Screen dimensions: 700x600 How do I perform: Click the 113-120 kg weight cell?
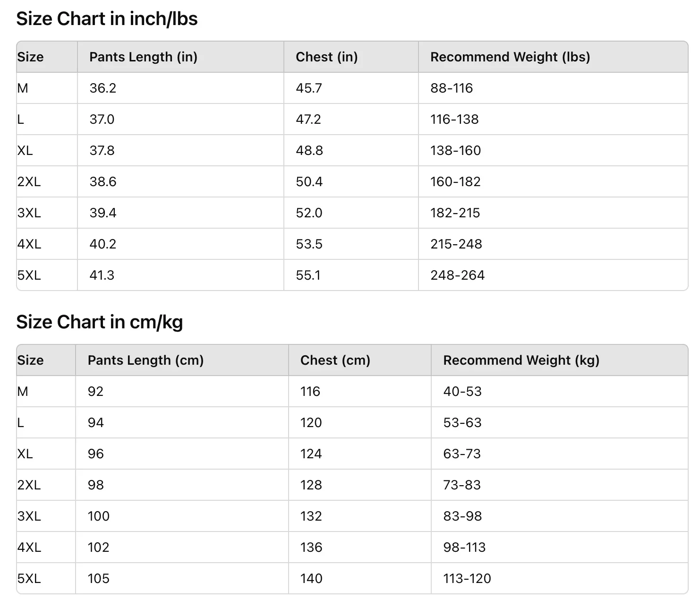(x=467, y=579)
